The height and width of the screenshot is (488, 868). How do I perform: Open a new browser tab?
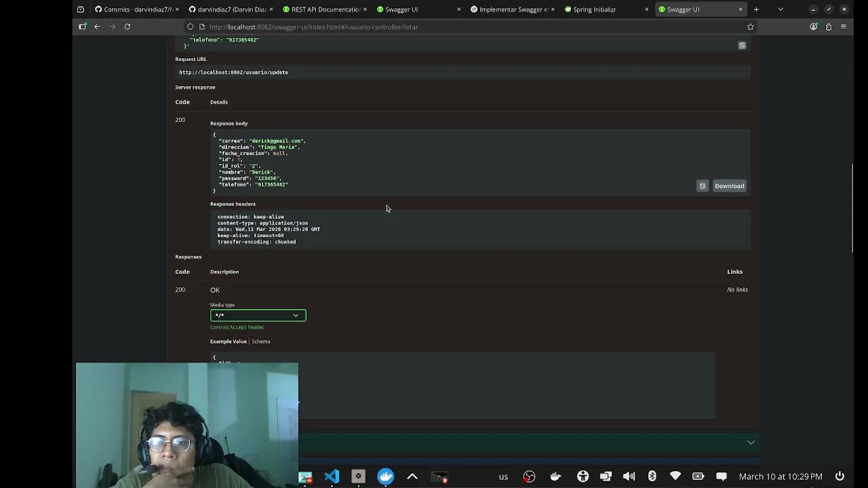(756, 9)
